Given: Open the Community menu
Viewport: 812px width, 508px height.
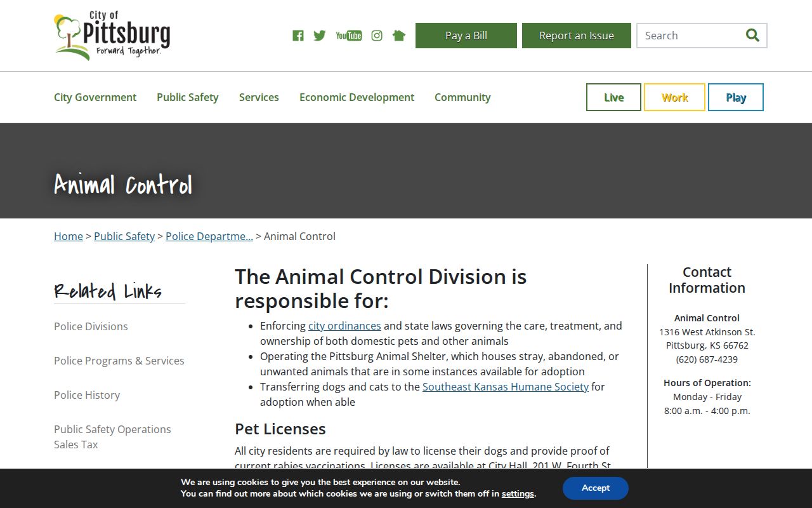Looking at the screenshot, I should point(462,97).
